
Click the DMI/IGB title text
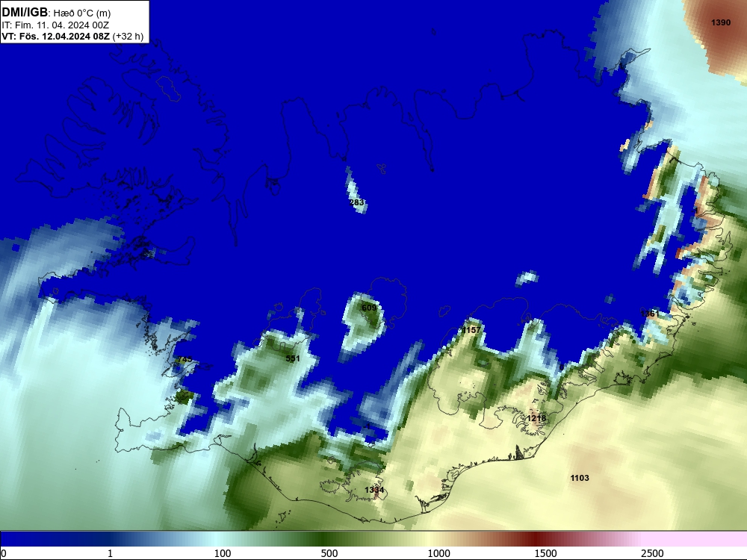25,13
